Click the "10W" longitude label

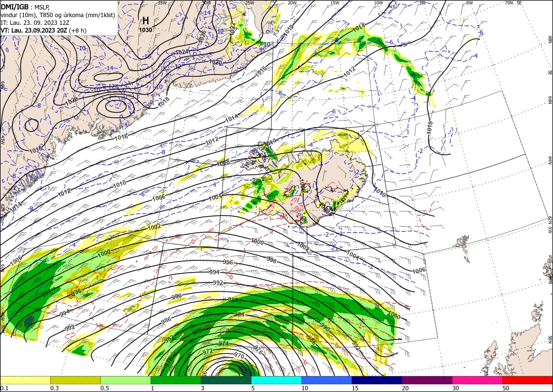coord(378,3)
